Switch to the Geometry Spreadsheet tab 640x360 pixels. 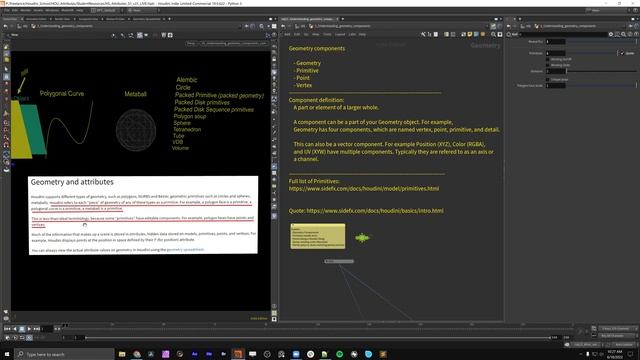tap(147, 19)
